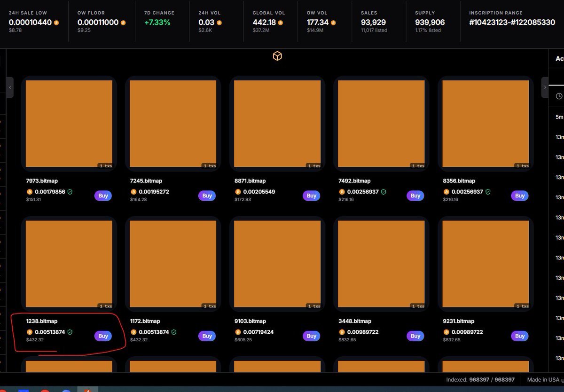This screenshot has width=564, height=392.
Task: Click the $151.31 dollar value
Action: pyautogui.click(x=33, y=200)
